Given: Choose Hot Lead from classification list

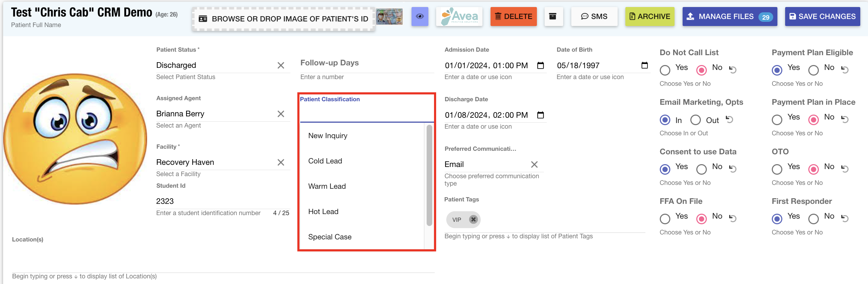Looking at the screenshot, I should pos(323,212).
